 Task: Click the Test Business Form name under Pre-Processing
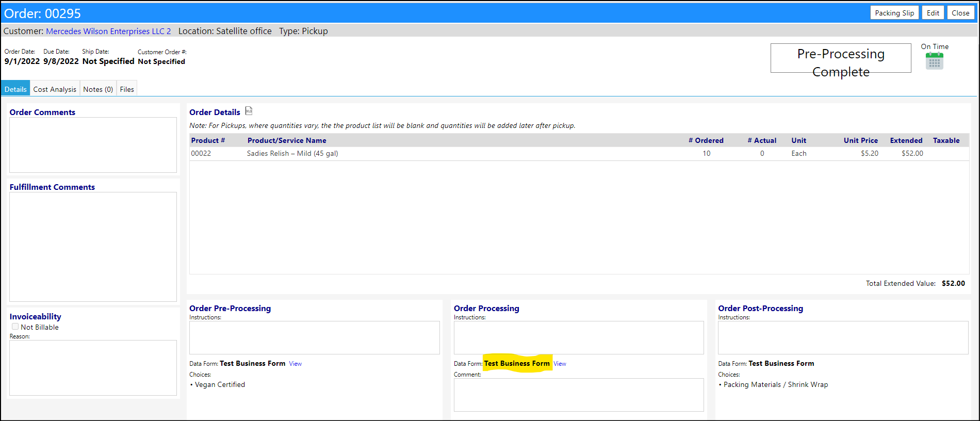pyautogui.click(x=252, y=363)
